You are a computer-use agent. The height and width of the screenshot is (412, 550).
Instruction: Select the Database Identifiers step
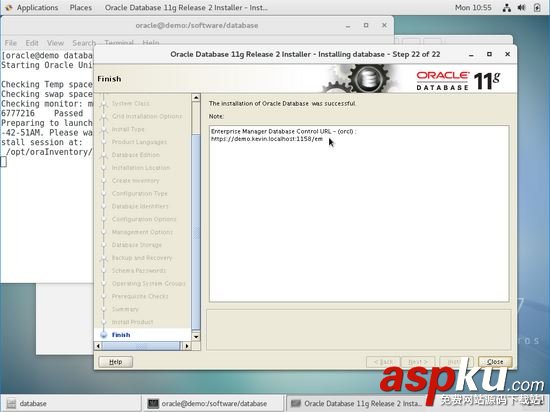coord(140,206)
